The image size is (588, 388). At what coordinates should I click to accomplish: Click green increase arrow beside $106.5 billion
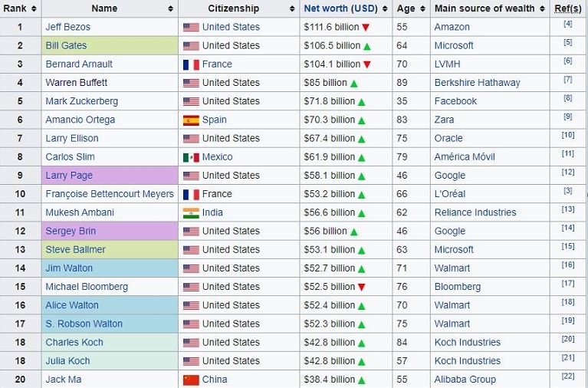point(367,47)
